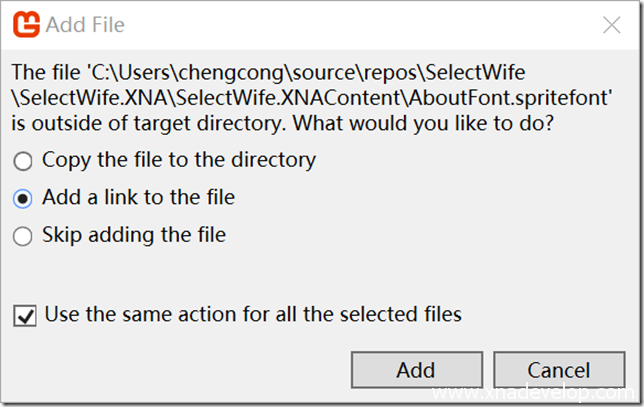Click the 'Add File' window title text
This screenshot has width=644, height=407.
click(85, 24)
